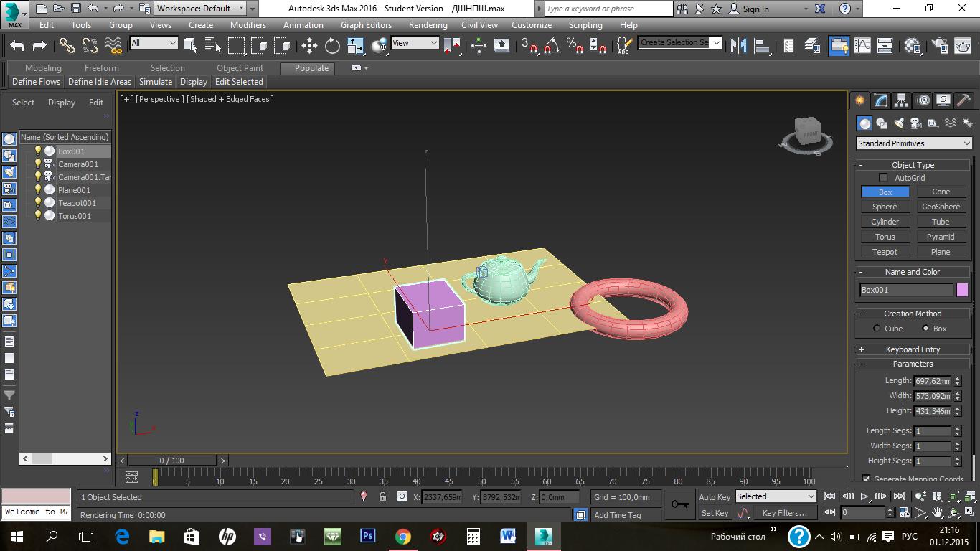The width and height of the screenshot is (980, 551).
Task: Click the time slider 0 / 100 handle
Action: point(171,461)
